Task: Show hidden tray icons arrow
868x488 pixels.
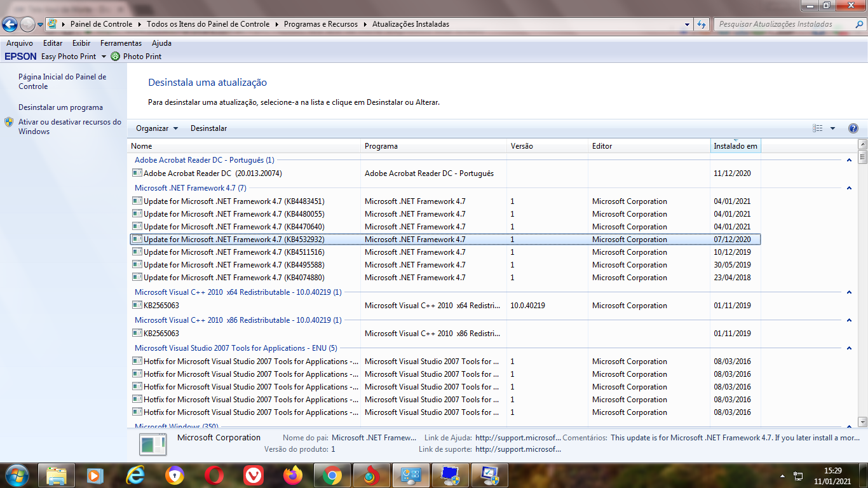Action: [x=782, y=475]
